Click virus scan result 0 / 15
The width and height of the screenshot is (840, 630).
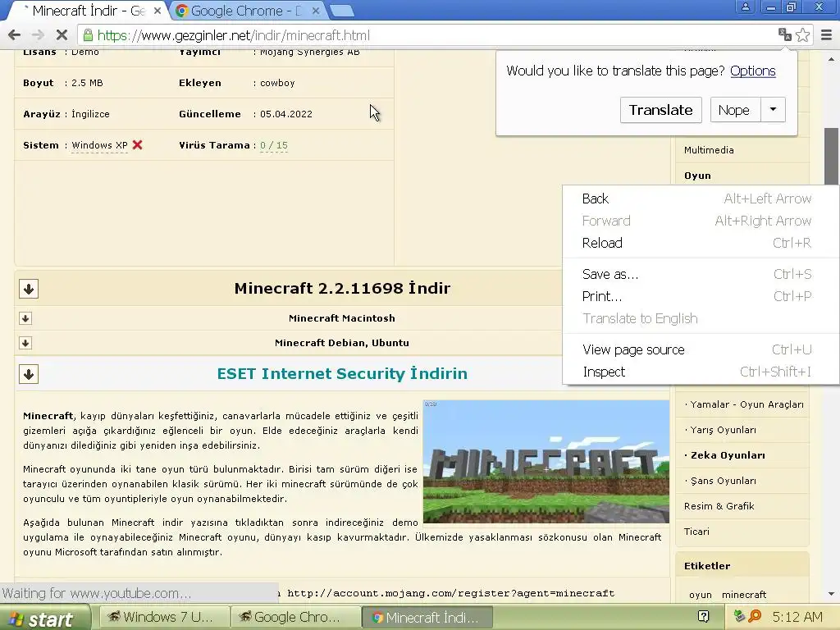pos(274,145)
